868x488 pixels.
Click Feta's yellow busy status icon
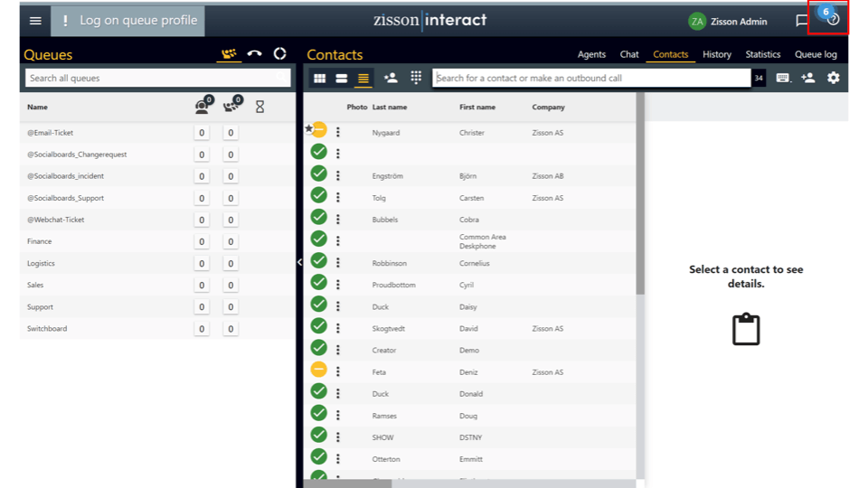319,370
